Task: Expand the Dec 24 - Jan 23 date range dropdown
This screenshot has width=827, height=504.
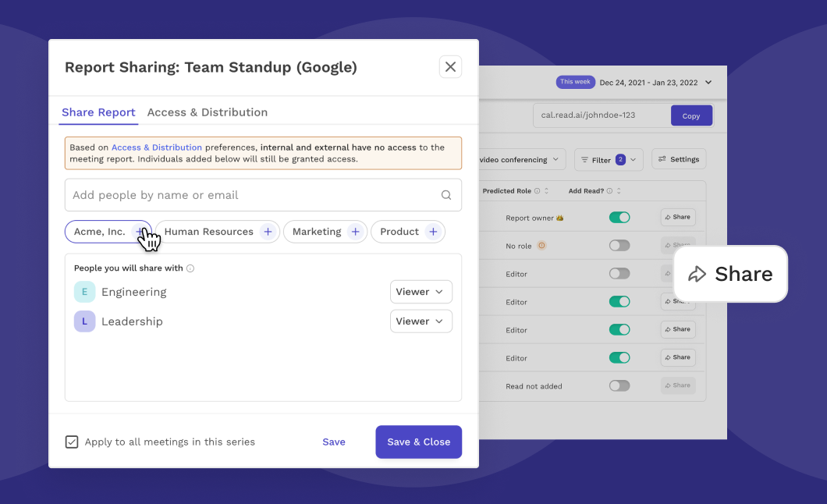Action: [x=708, y=82]
